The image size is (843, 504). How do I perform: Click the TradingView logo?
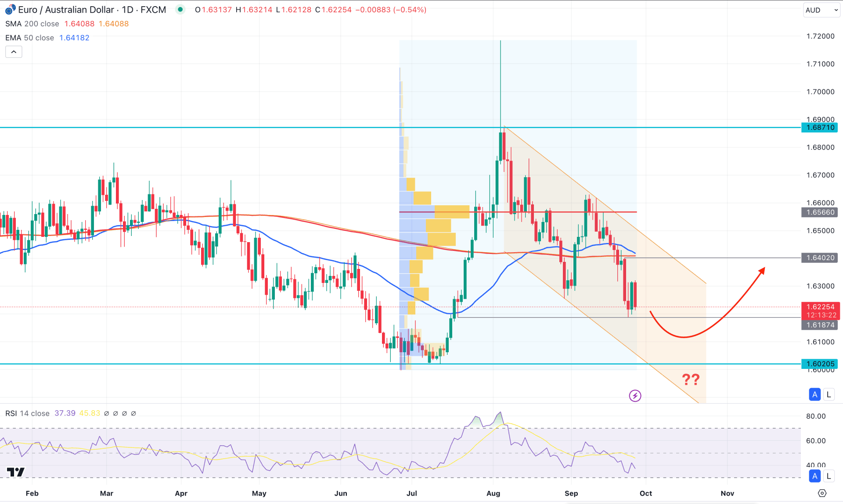16,472
